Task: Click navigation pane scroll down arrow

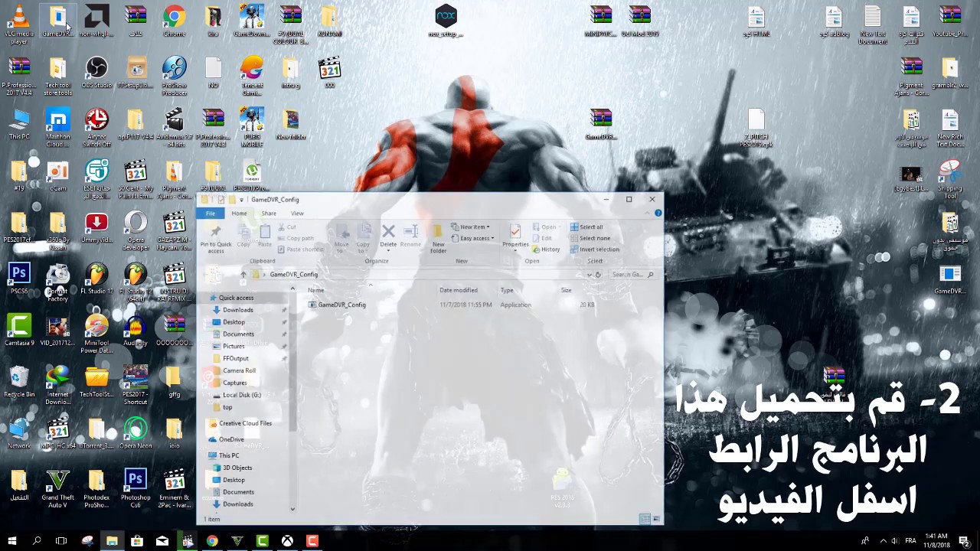Action: pyautogui.click(x=292, y=509)
